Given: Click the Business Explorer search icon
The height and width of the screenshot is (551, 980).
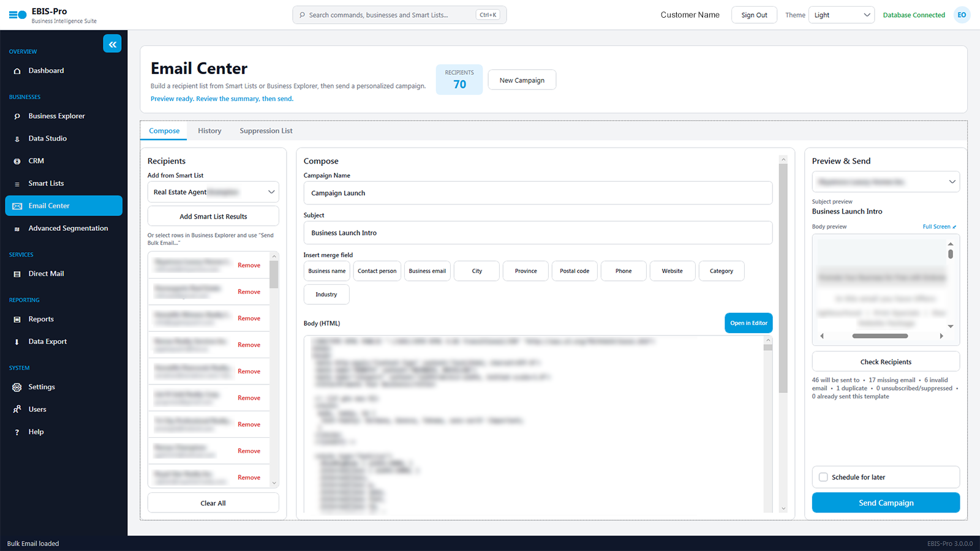Looking at the screenshot, I should click(x=17, y=116).
